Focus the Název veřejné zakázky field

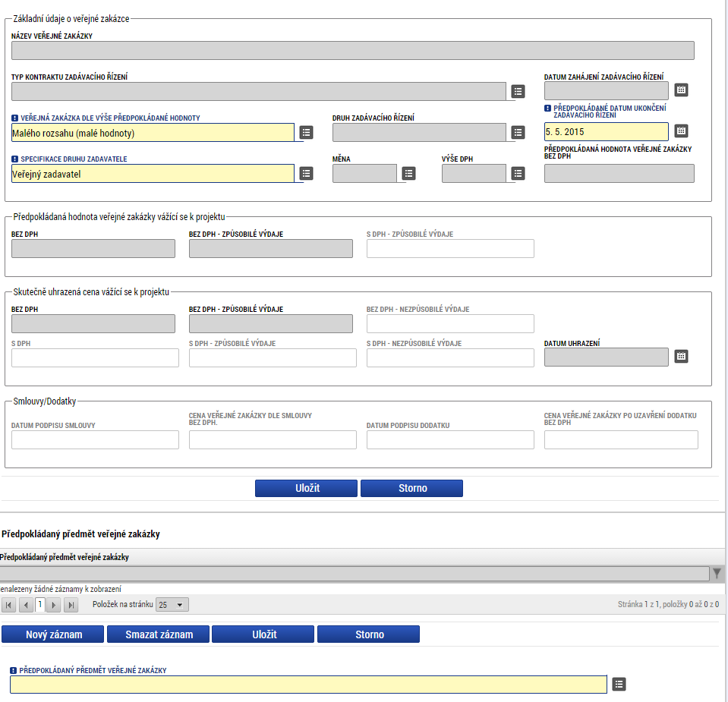pos(353,51)
